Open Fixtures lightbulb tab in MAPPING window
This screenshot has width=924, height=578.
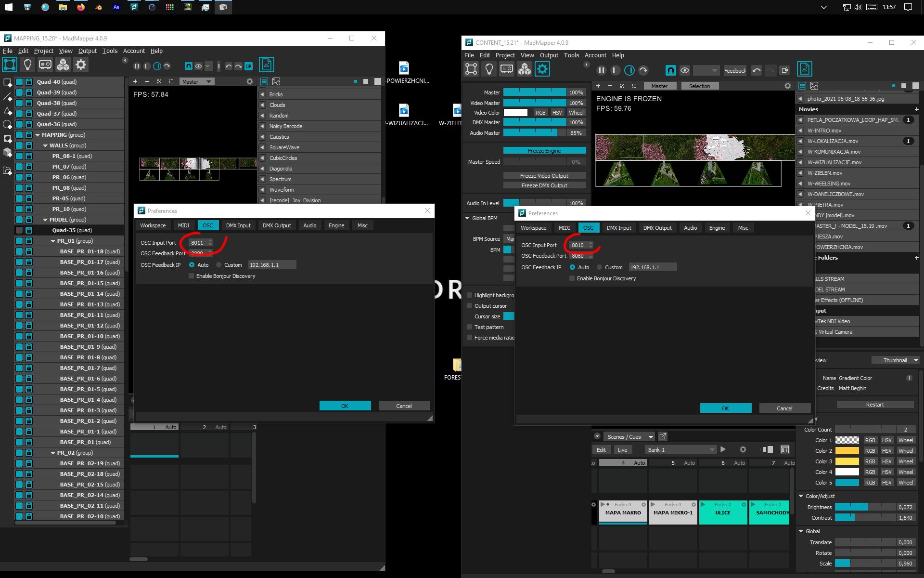click(x=27, y=65)
